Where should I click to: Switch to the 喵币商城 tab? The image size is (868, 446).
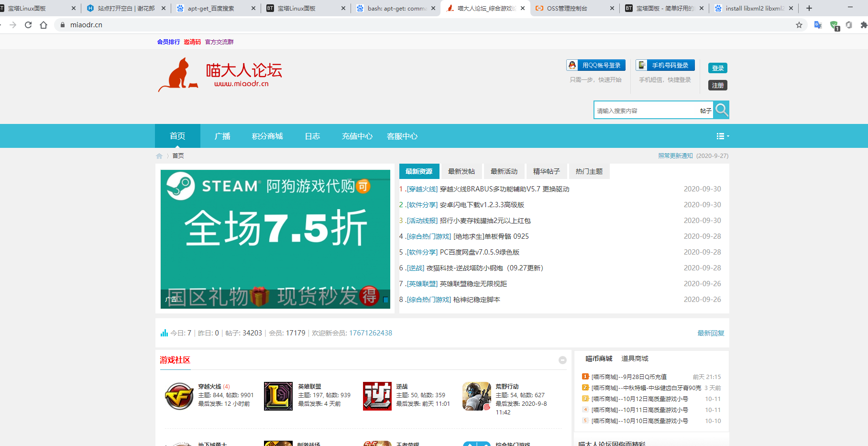point(599,358)
